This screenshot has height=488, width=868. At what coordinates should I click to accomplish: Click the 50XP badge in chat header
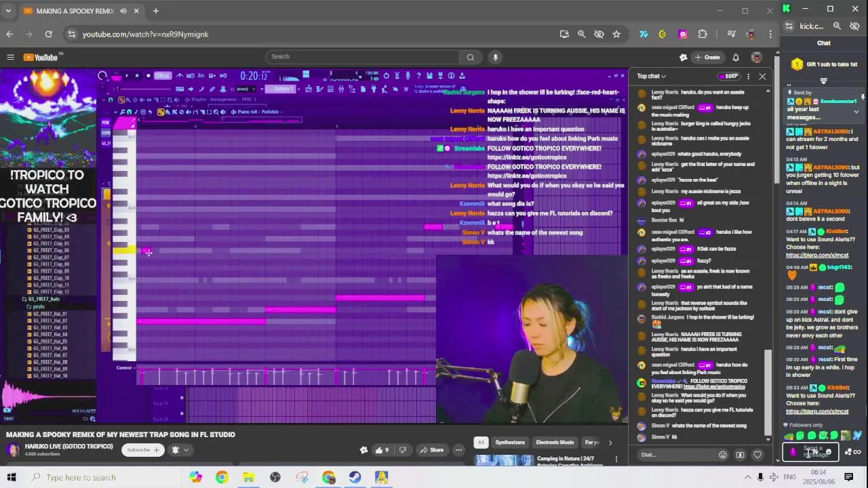[x=728, y=76]
